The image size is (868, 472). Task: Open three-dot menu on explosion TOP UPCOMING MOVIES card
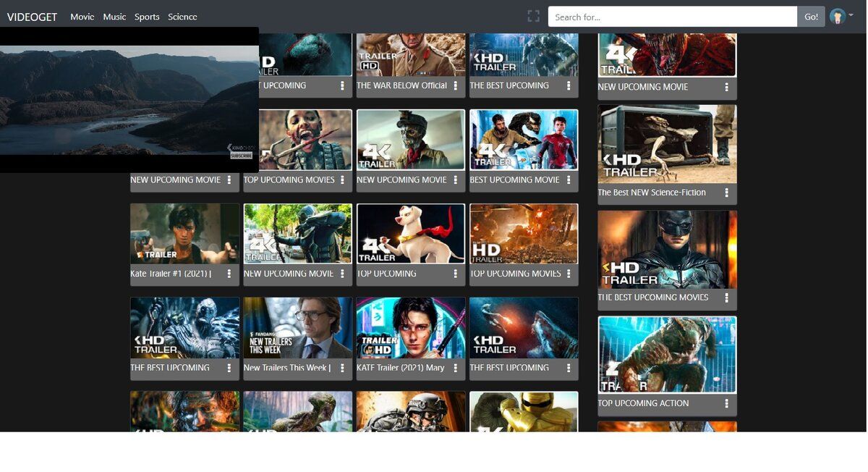tap(569, 274)
